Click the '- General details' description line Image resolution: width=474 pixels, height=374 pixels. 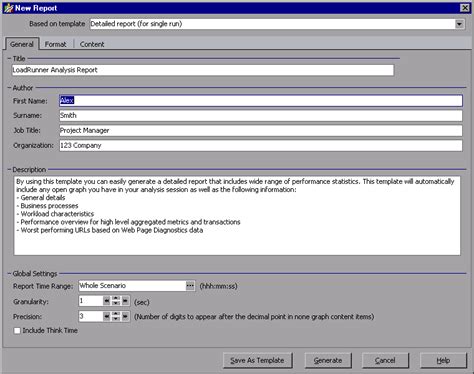[41, 198]
